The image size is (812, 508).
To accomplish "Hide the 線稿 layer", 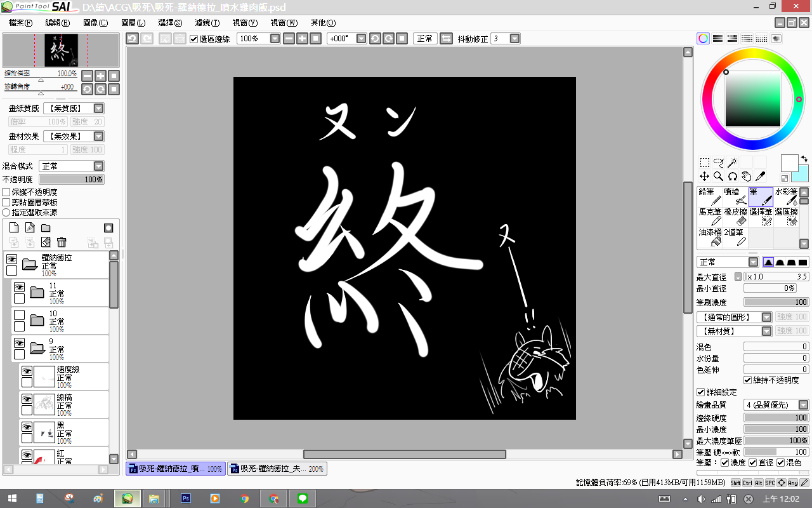I will pos(27,399).
